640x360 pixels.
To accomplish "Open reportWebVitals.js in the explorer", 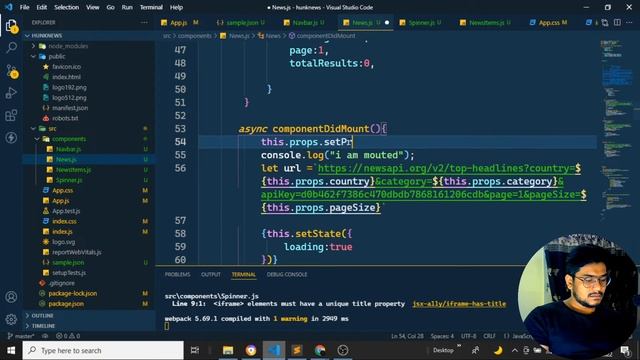I will point(77,252).
